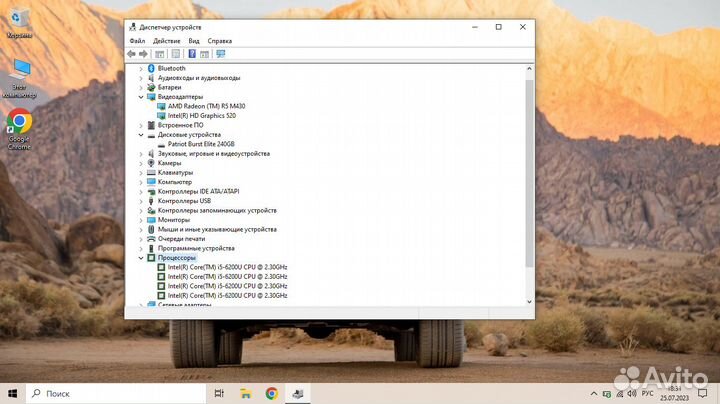
Task: Minimize the Диспетчер устройств window
Action: click(x=475, y=27)
